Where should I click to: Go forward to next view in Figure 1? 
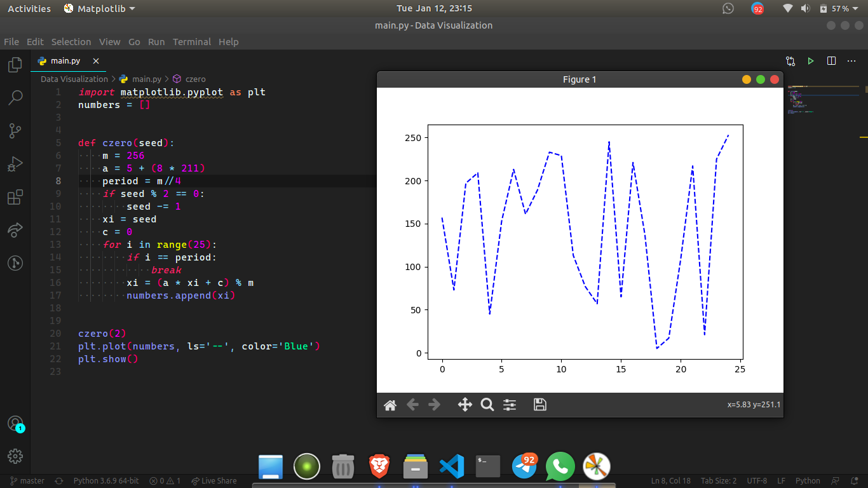(x=435, y=405)
